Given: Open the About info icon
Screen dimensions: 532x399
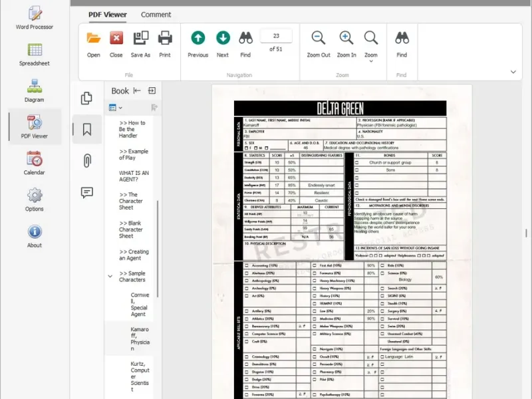Looking at the screenshot, I should tap(35, 236).
